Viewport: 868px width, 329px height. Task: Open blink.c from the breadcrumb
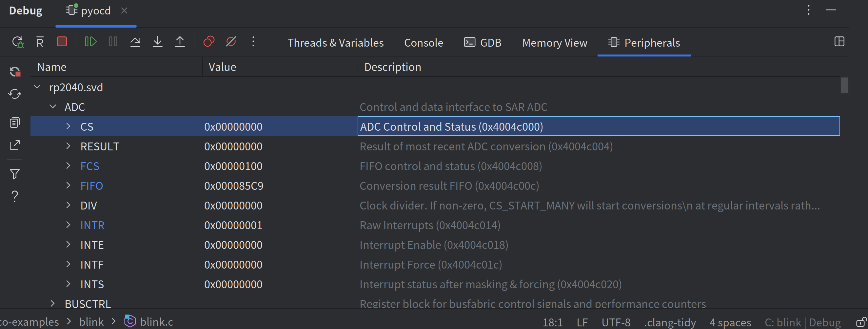coord(156,322)
